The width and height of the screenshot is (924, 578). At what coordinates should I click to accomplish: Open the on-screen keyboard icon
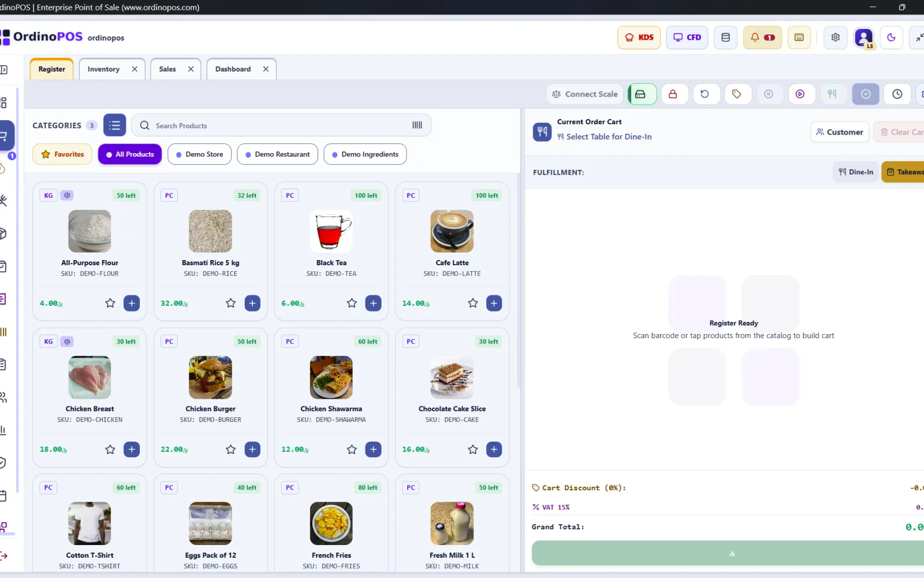click(x=799, y=38)
